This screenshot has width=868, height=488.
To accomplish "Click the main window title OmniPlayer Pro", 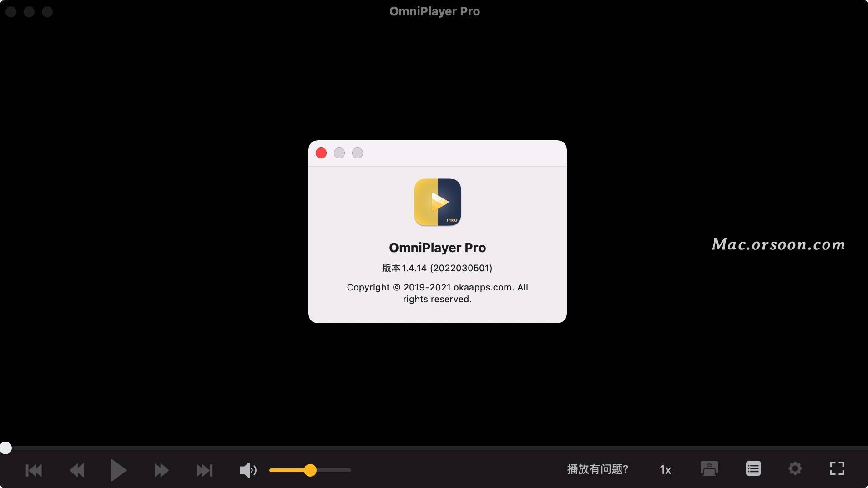I will tap(434, 11).
